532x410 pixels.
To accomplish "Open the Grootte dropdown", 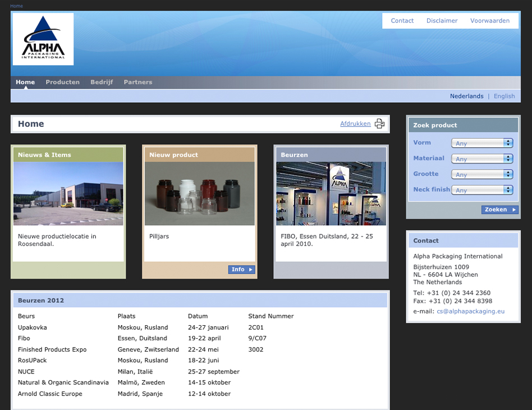I will click(x=482, y=174).
